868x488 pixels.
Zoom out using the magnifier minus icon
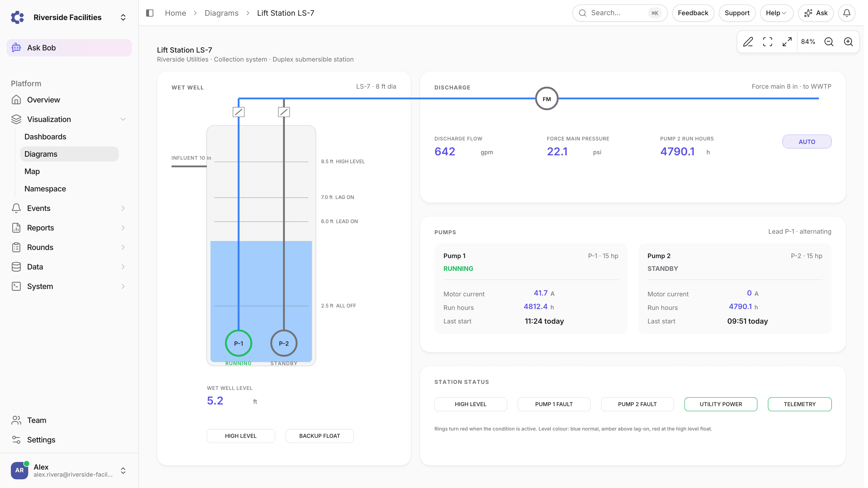pos(829,42)
